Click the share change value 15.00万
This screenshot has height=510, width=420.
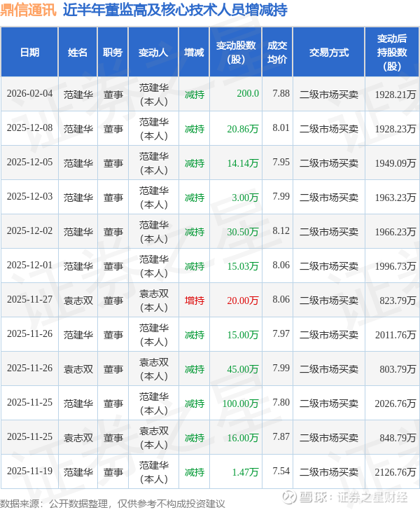click(x=242, y=335)
